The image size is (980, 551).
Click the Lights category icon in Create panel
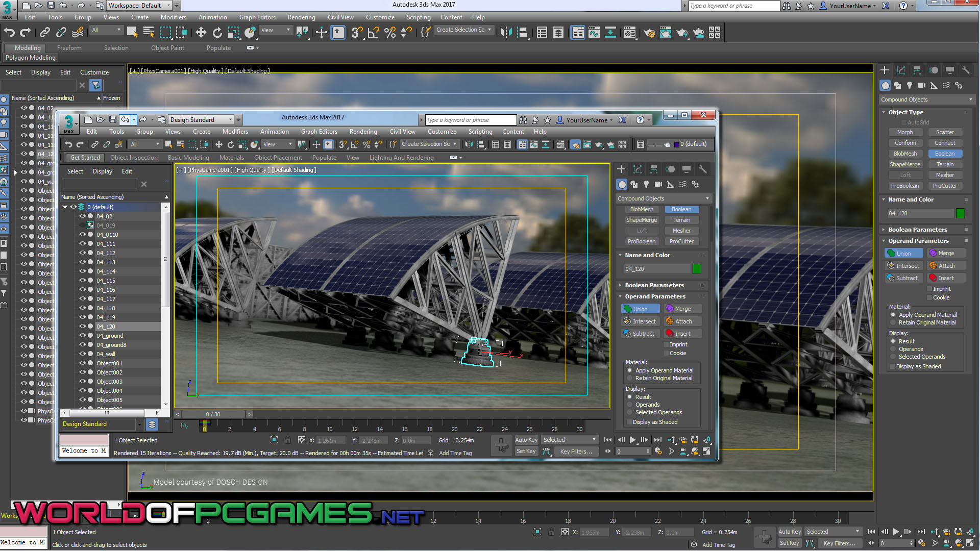tap(910, 86)
